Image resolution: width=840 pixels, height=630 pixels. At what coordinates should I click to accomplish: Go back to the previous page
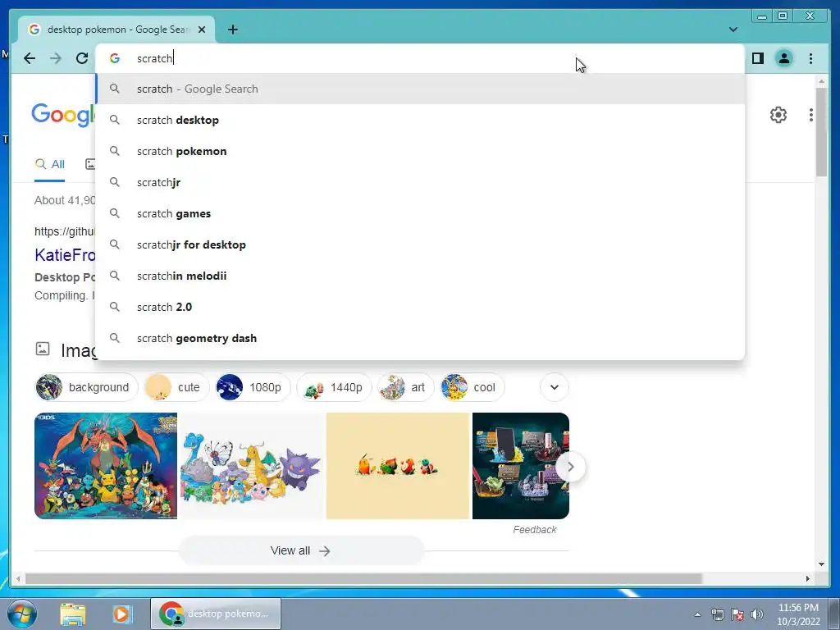click(x=30, y=58)
